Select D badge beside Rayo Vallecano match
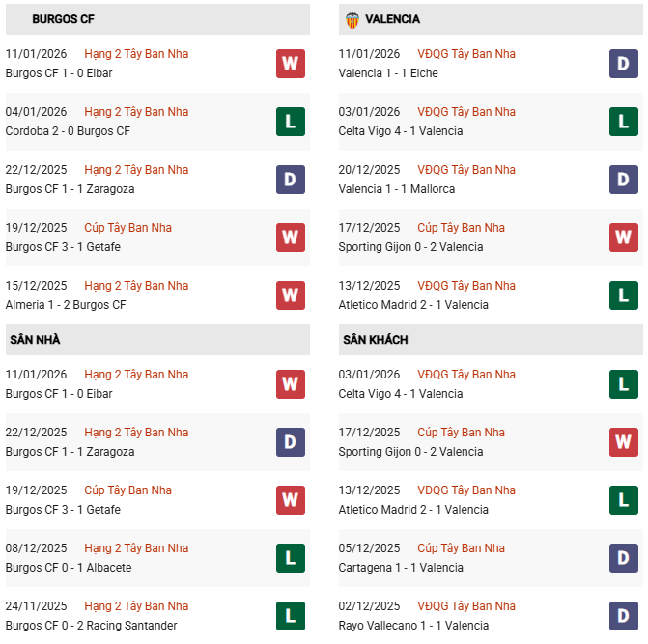The height and width of the screenshot is (644, 648). (x=624, y=616)
